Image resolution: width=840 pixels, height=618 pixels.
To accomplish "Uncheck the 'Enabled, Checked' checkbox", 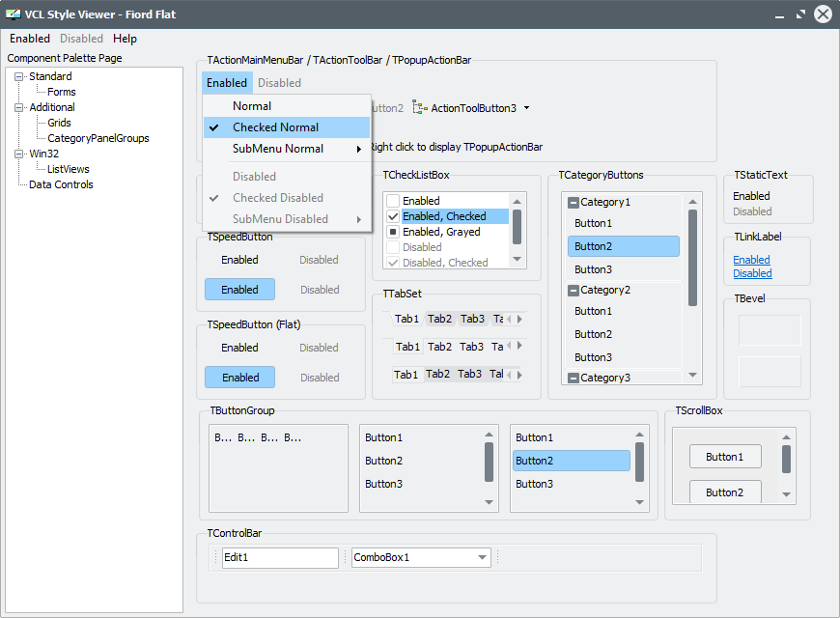I will 393,216.
